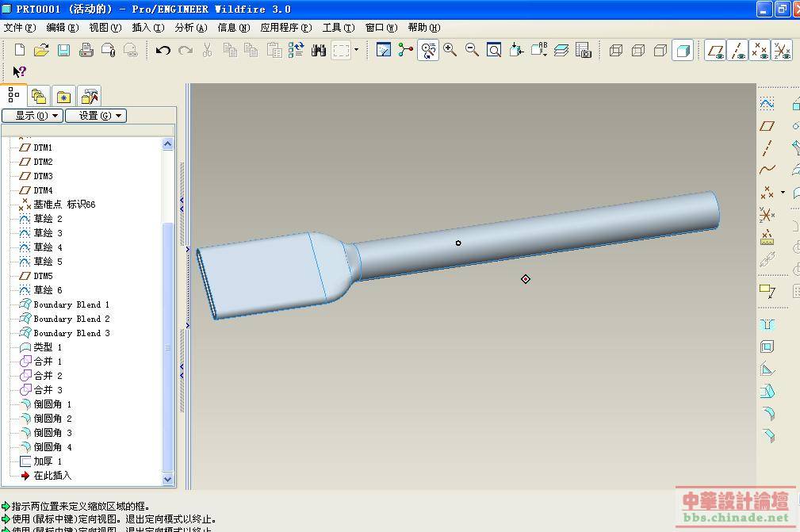
Task: Toggle datum axes display
Action: (x=737, y=50)
